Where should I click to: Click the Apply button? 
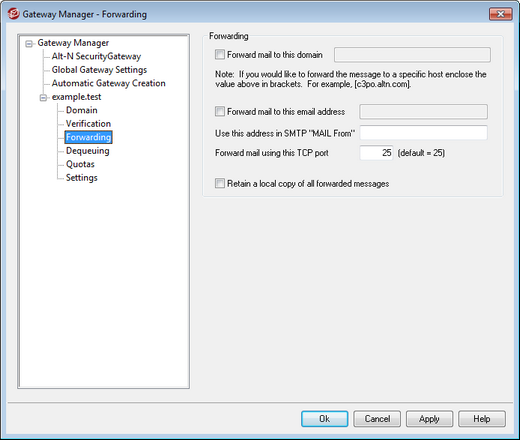tap(429, 419)
